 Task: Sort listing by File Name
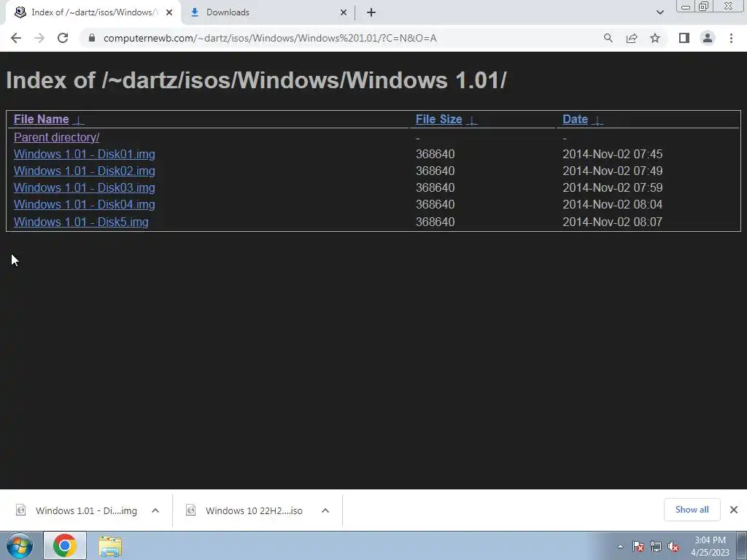click(42, 119)
